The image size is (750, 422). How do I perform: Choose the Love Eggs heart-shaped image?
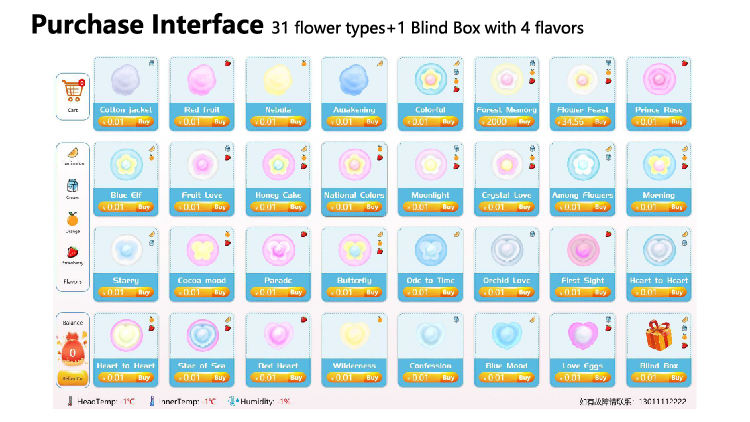(x=581, y=333)
